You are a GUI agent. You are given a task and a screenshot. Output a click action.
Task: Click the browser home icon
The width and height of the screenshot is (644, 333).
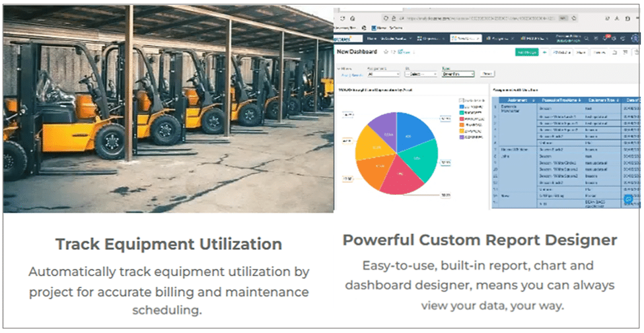(x=353, y=18)
